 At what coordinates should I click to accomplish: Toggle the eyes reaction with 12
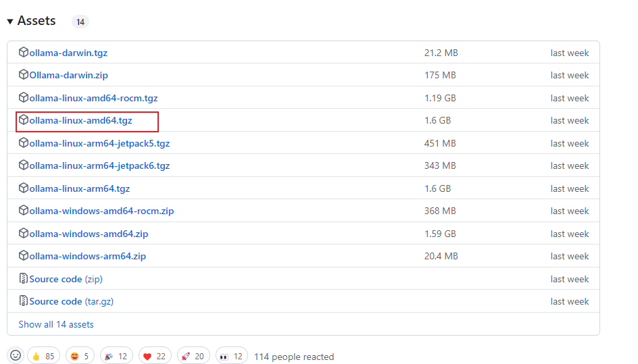(x=232, y=357)
